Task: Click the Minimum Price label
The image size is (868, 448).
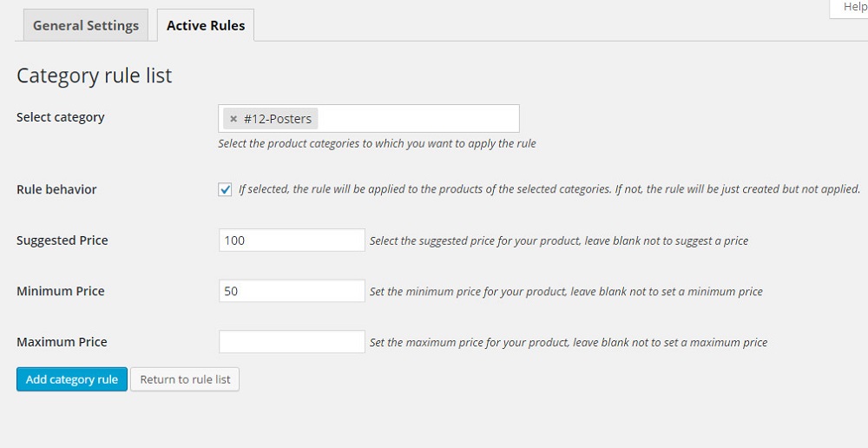Action: [61, 291]
